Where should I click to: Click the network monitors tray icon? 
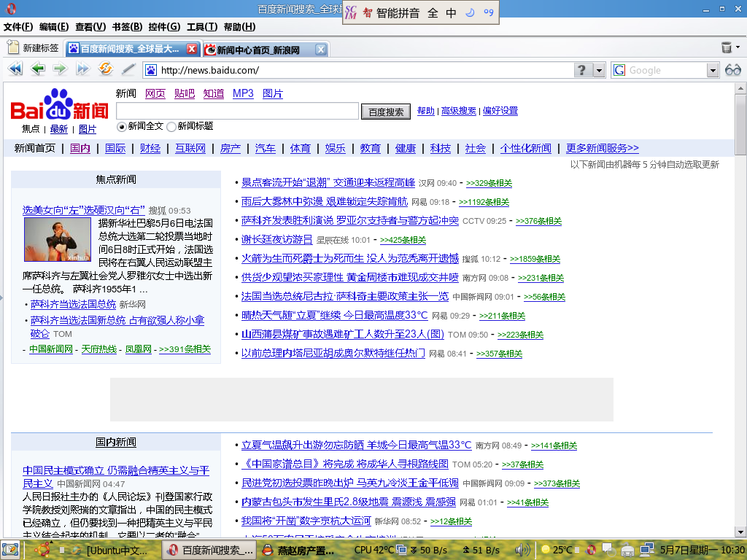[646, 550]
